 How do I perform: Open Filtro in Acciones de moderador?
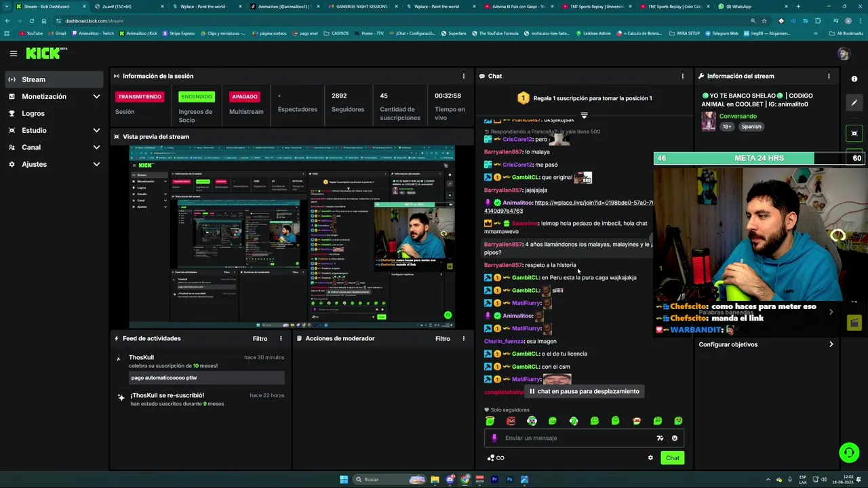coord(443,338)
